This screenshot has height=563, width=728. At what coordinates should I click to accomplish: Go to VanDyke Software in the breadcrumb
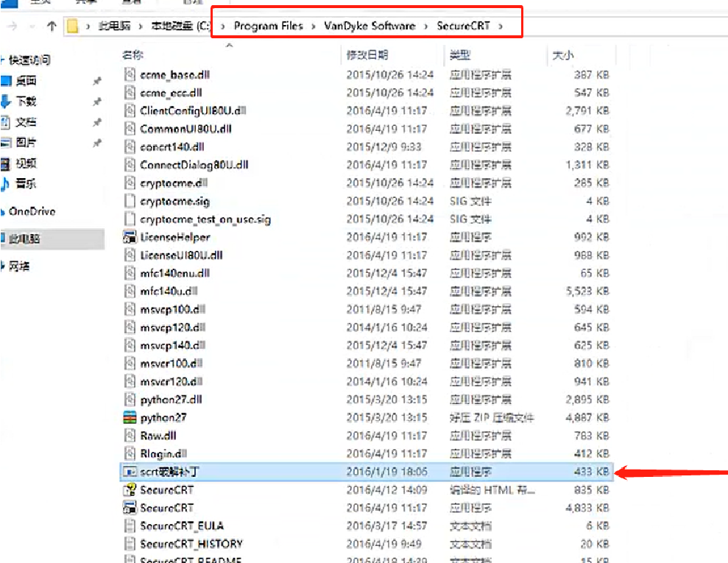[x=370, y=26]
